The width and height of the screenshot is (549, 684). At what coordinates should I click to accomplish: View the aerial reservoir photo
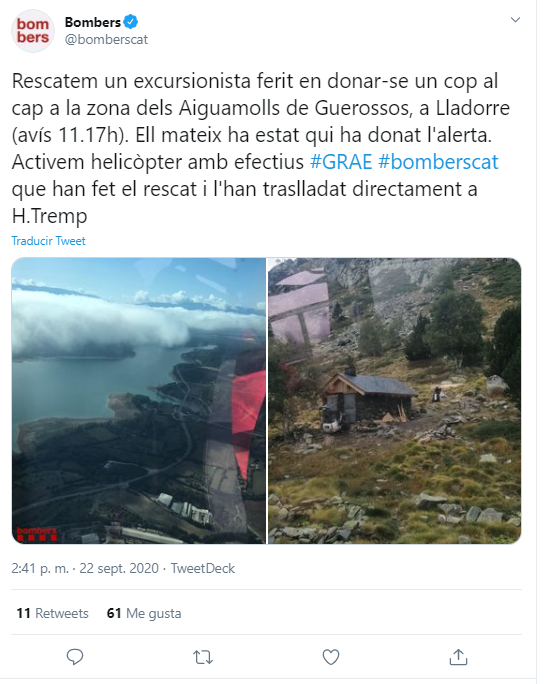[x=139, y=401]
